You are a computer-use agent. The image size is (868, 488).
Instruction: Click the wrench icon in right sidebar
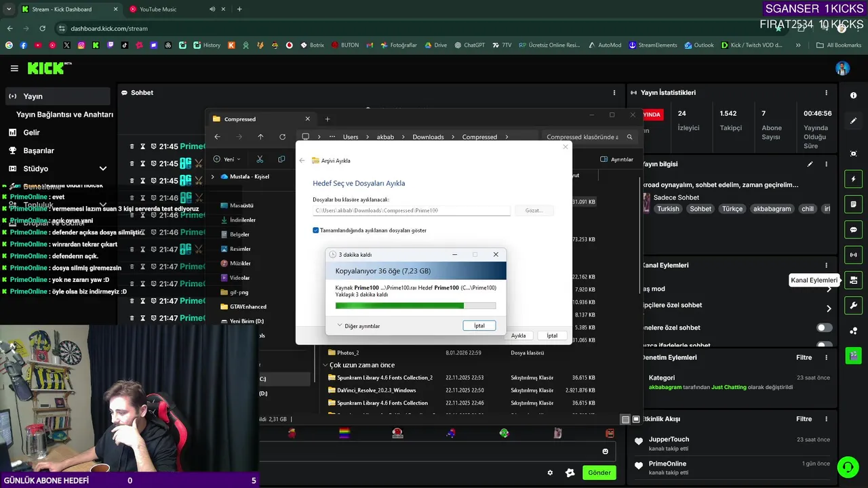854,305
